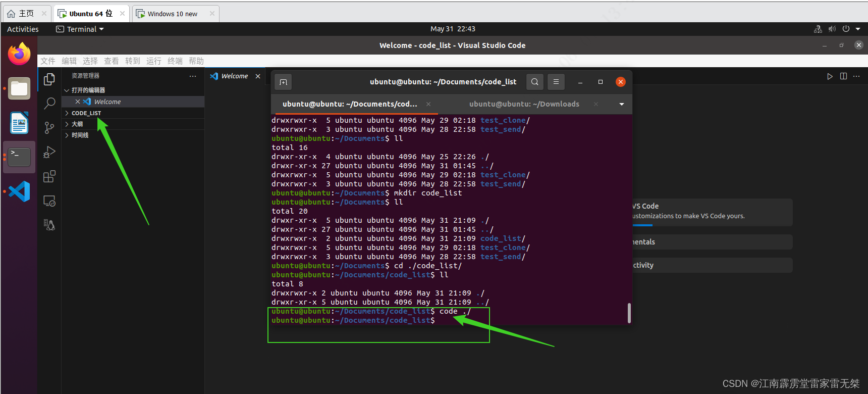Open the 查看 menu
The width and height of the screenshot is (868, 394).
click(112, 61)
